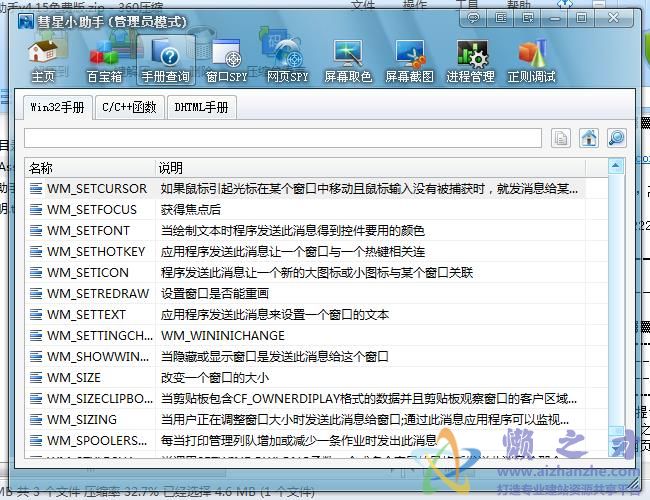650x500 pixels.
Task: Click the list-view icon next to the speech bubble
Action: [500, 18]
